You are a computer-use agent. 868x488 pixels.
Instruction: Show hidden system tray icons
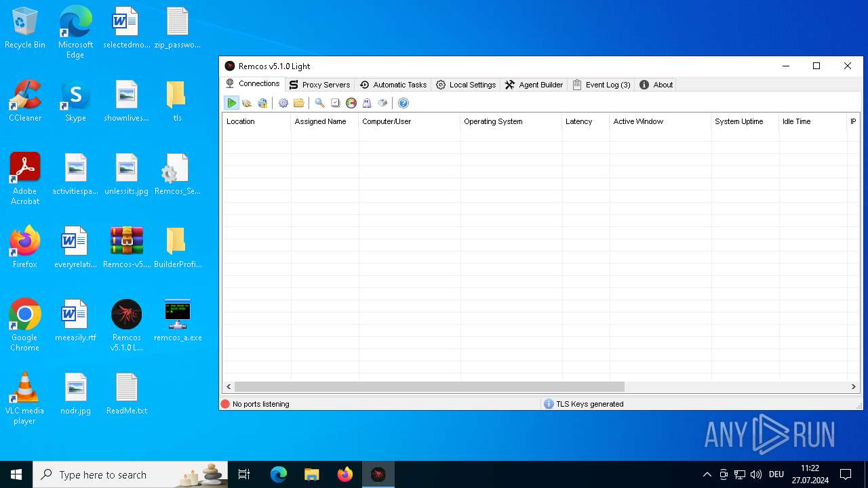tap(707, 474)
